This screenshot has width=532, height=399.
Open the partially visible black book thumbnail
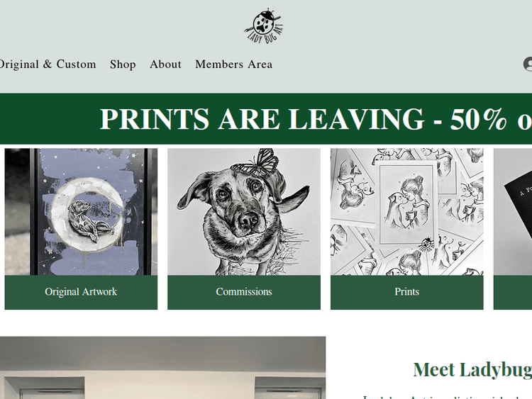point(513,212)
